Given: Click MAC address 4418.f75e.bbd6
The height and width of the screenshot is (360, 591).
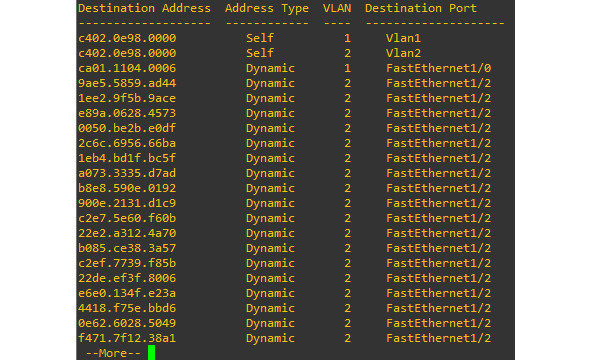Looking at the screenshot, I should point(127,308).
